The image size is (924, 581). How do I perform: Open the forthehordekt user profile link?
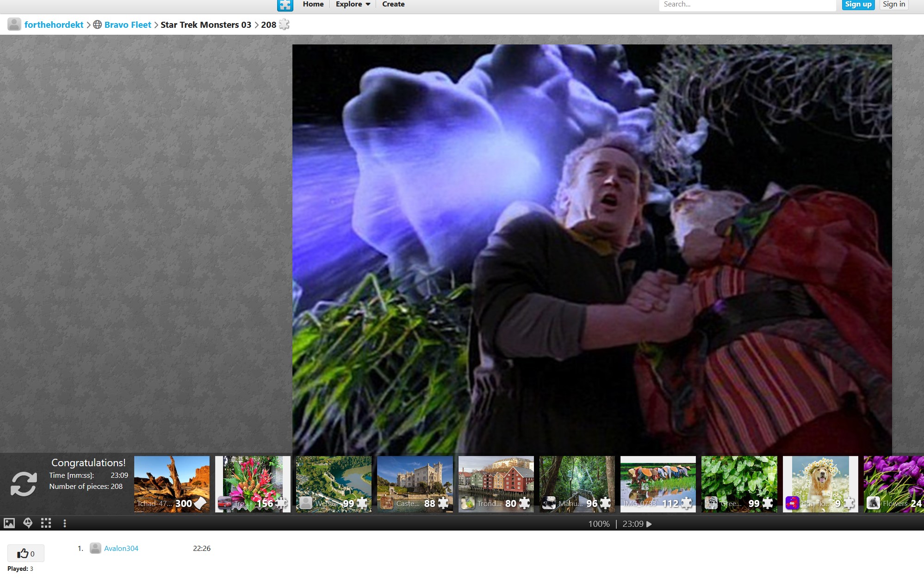[x=54, y=25]
